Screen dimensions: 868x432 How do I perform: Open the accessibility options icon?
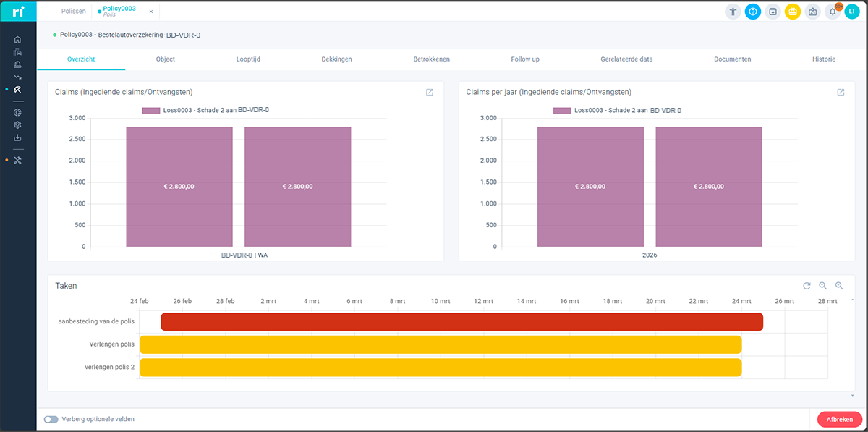click(x=733, y=12)
